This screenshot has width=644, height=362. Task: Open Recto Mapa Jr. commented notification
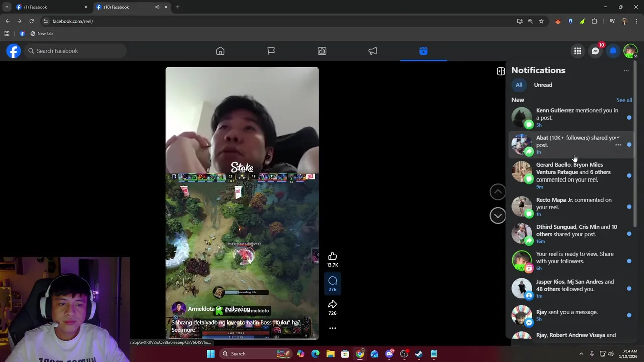tap(572, 207)
